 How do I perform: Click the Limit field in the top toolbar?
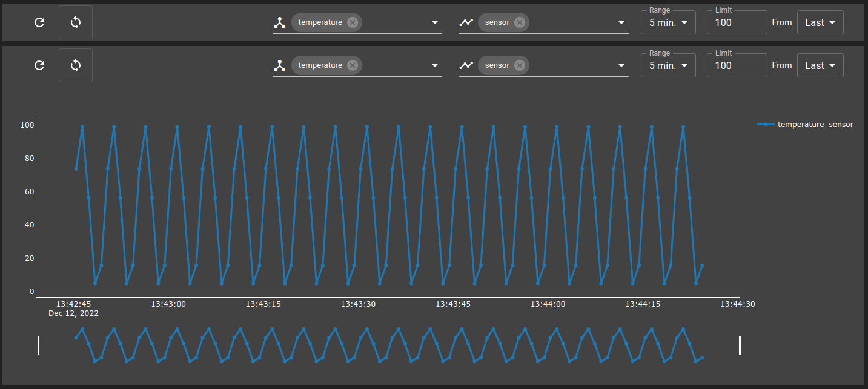[x=737, y=22]
